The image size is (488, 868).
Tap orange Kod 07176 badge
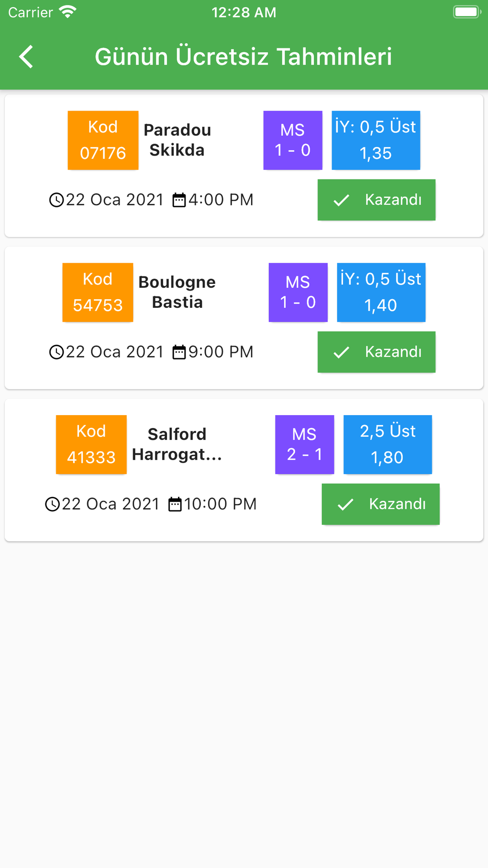click(103, 140)
